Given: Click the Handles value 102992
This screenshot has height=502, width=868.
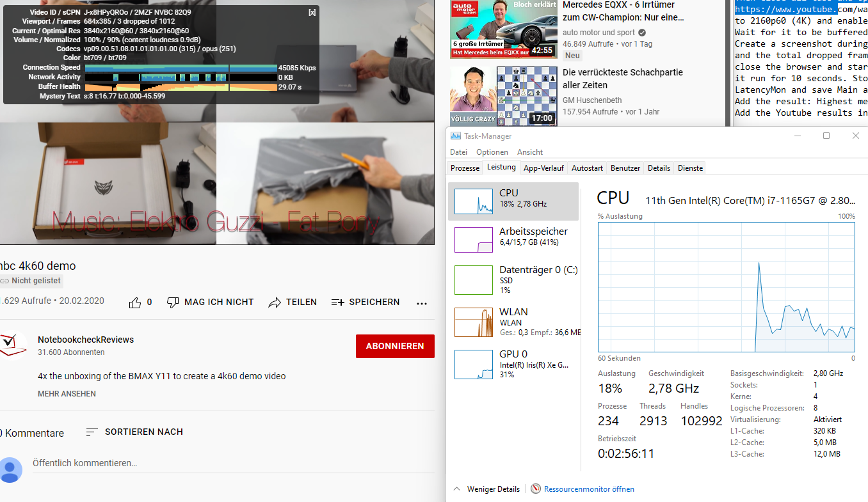Looking at the screenshot, I should click(x=701, y=421).
